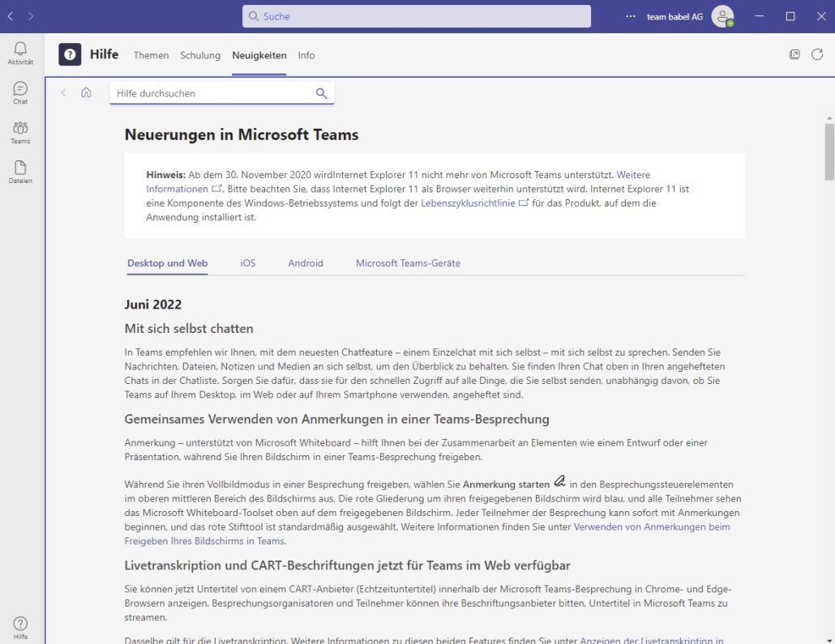This screenshot has width=835, height=644.
Task: Click the help search magnifier icon
Action: click(x=321, y=93)
